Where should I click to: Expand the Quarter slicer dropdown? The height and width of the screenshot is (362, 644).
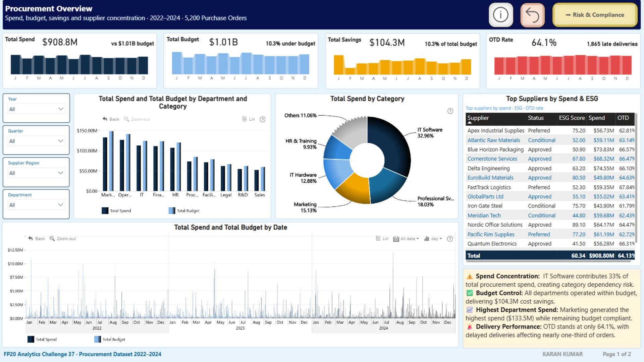click(36, 141)
